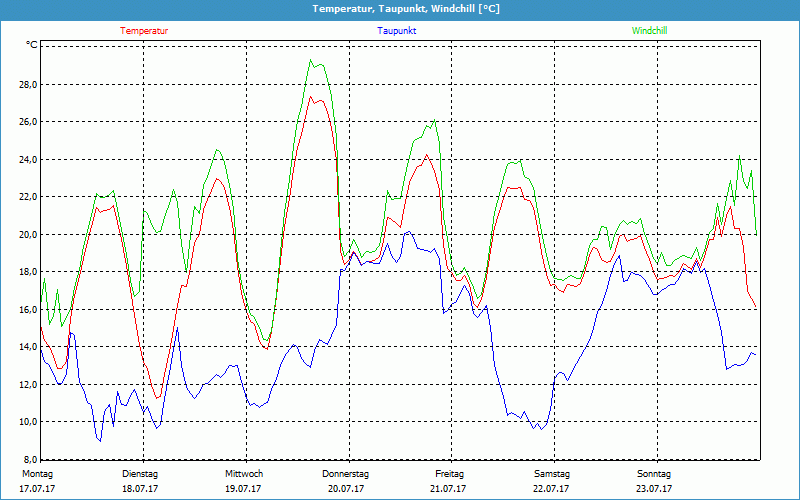Click the '16,0' y-axis value

pos(28,309)
